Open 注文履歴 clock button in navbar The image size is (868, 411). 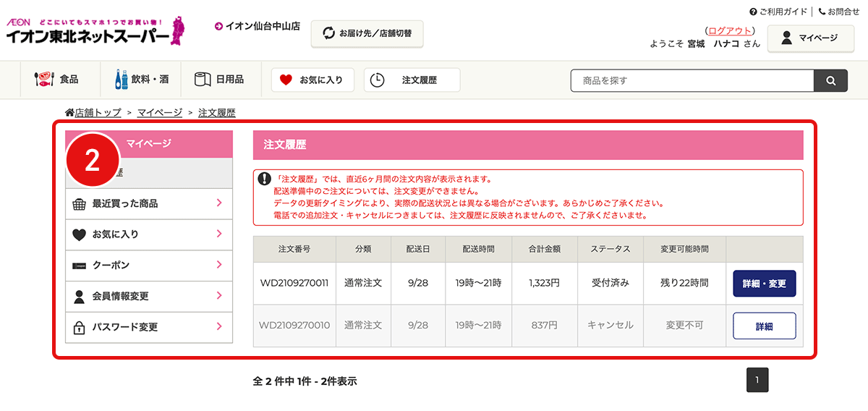[x=412, y=80]
